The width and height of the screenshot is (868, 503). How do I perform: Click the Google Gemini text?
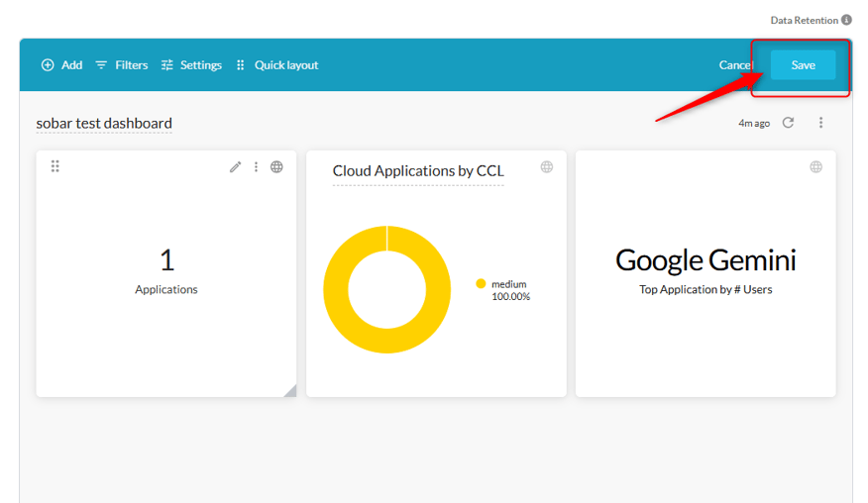coord(705,260)
